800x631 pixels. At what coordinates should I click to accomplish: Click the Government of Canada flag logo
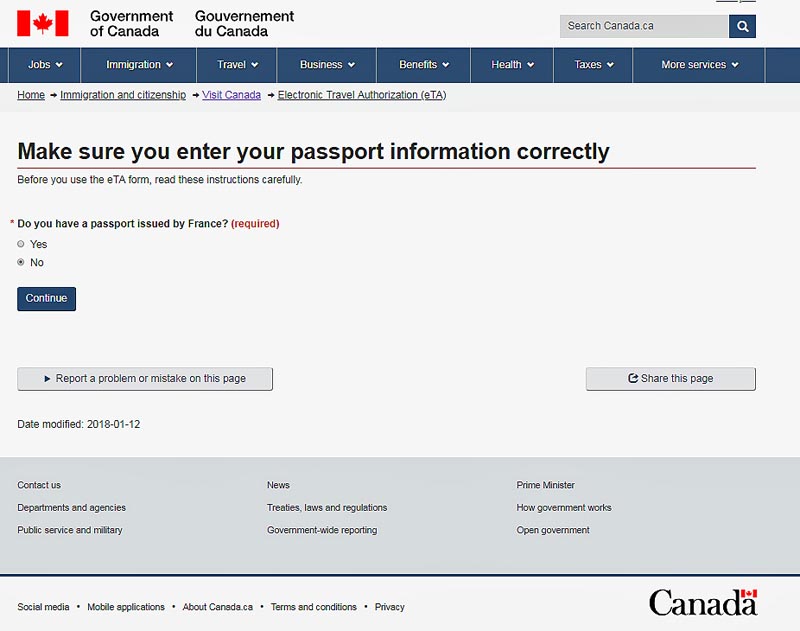[x=43, y=23]
